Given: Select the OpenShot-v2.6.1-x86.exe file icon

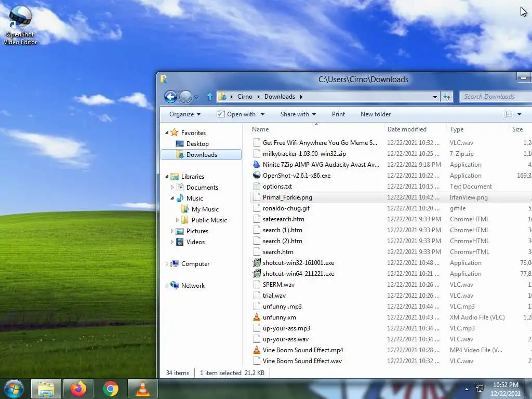Looking at the screenshot, I should click(257, 176).
